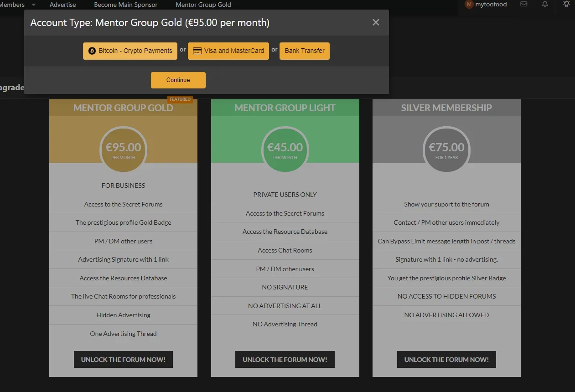The width and height of the screenshot is (575, 392).
Task: Click 'Signature with 1 link - no advertising.'
Action: (446, 259)
